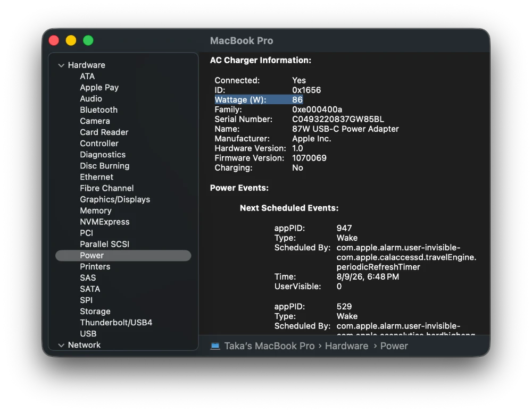Image resolution: width=532 pixels, height=412 pixels.
Task: Click the wattage value 86
Action: tap(297, 100)
